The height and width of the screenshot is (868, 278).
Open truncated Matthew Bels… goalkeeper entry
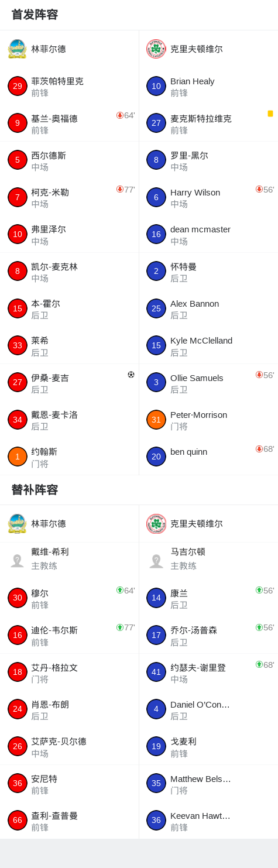point(208,783)
